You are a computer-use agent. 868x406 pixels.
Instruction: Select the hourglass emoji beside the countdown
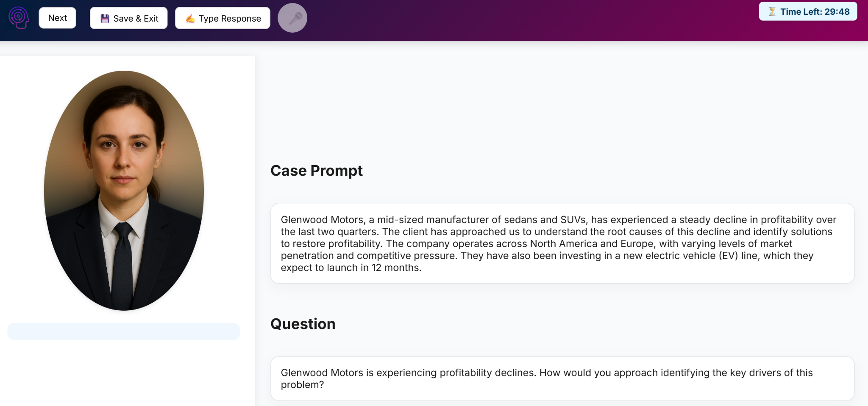[773, 12]
